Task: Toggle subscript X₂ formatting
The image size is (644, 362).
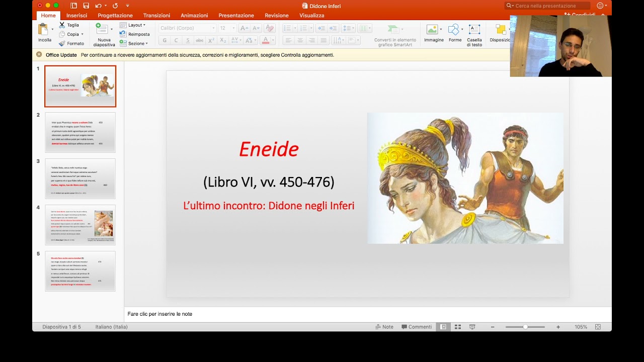Action: click(223, 40)
